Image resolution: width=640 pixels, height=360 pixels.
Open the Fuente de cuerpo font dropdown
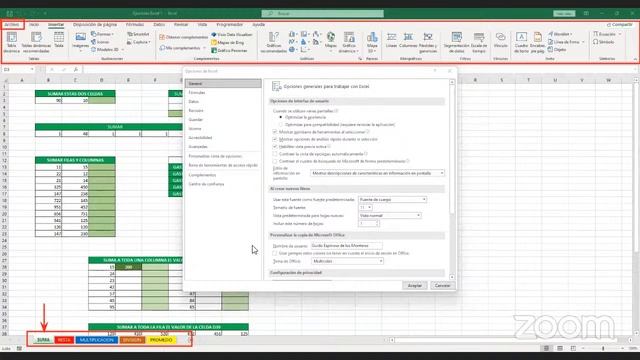point(392,200)
